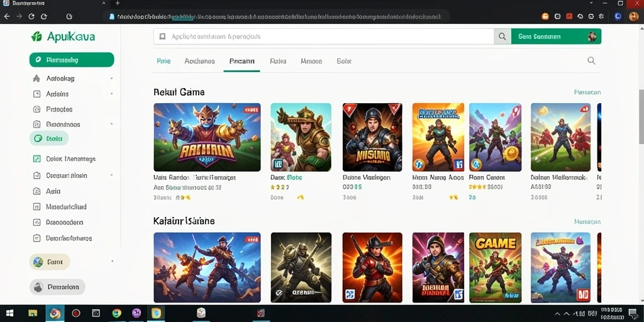Screen dimensions: 644x322
Task: Click the Acdeins sidebar icon
Action: pos(36,94)
